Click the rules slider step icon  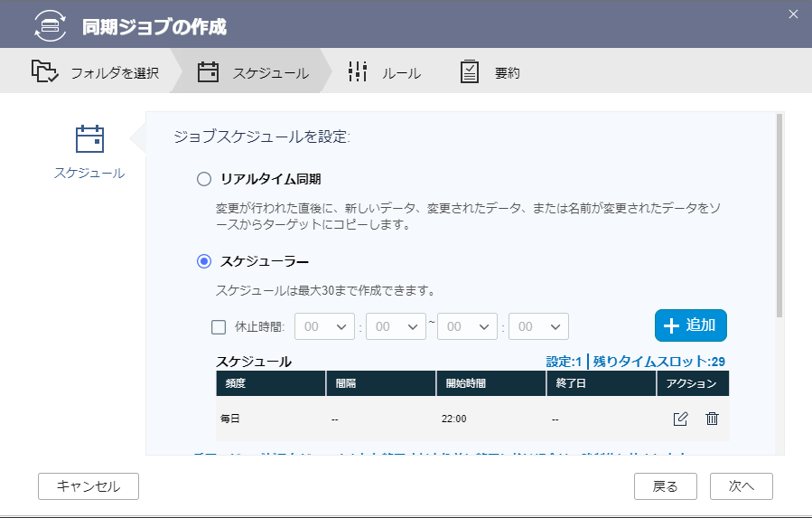point(358,72)
